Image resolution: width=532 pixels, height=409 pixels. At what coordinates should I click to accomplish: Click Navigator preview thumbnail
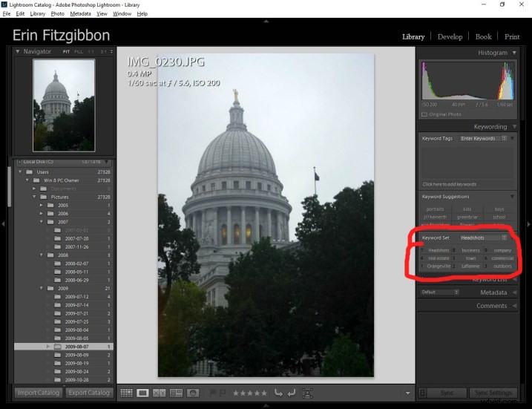(64, 105)
